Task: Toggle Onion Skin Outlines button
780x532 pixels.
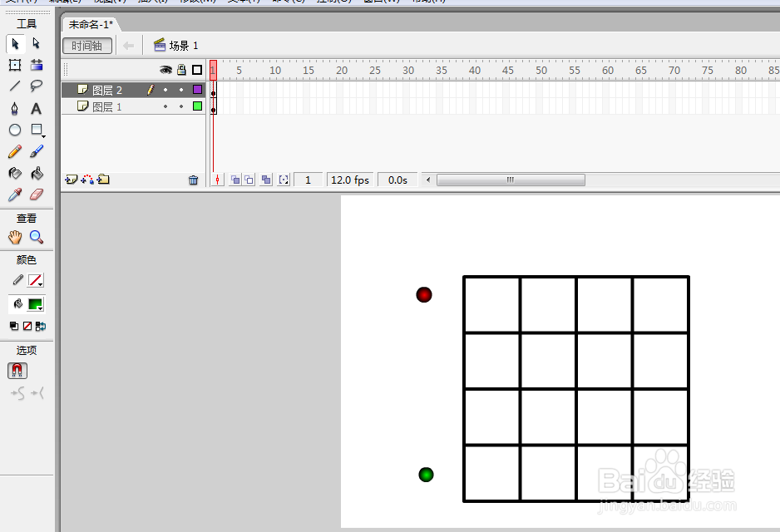Action: click(249, 180)
